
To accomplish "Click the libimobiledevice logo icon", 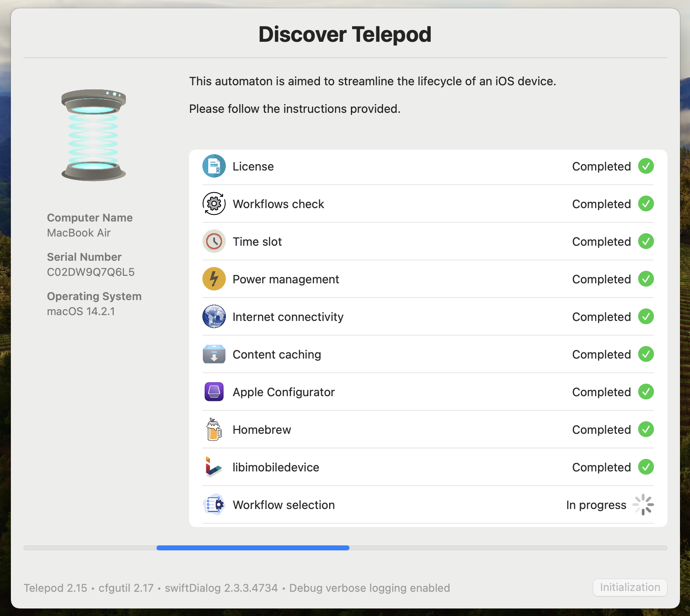I will coord(214,467).
